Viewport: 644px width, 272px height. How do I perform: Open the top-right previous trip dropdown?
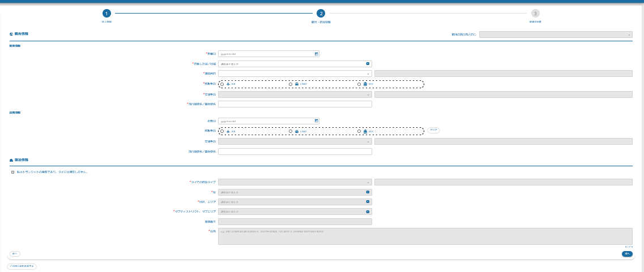tap(555, 34)
